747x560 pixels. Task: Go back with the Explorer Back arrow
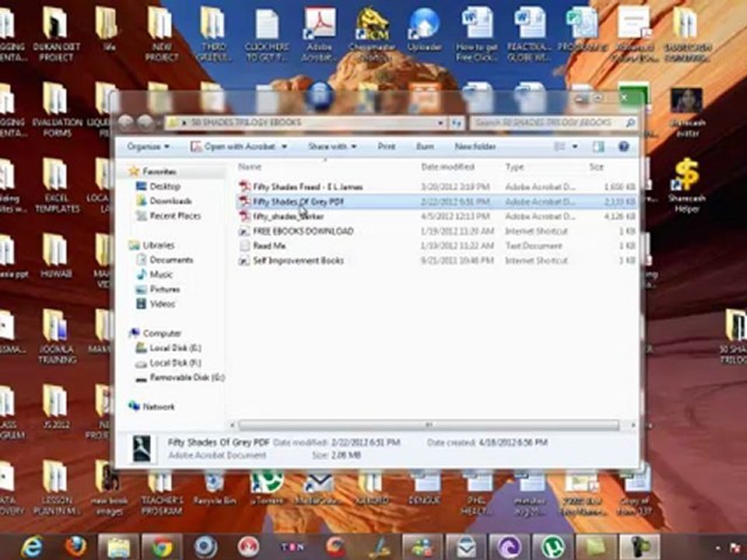(x=126, y=122)
